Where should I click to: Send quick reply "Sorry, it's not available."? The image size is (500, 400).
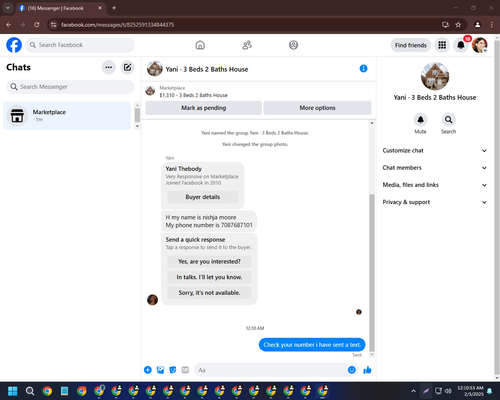pos(209,293)
